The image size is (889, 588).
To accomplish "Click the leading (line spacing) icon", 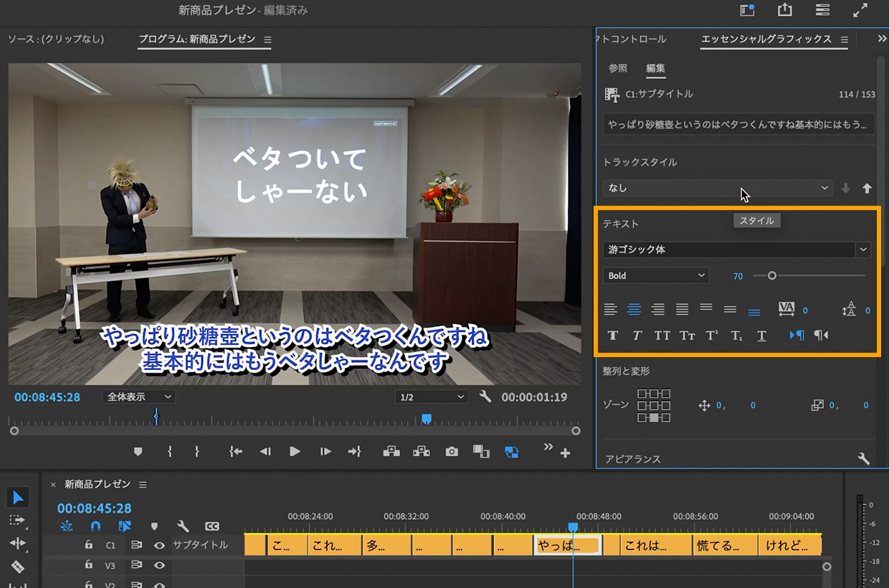I will point(850,310).
